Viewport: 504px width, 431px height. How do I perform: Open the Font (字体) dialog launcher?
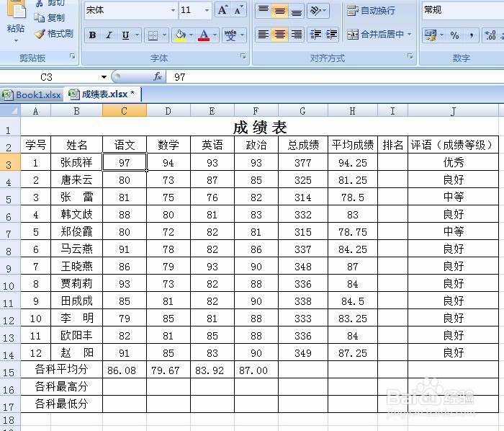(243, 57)
